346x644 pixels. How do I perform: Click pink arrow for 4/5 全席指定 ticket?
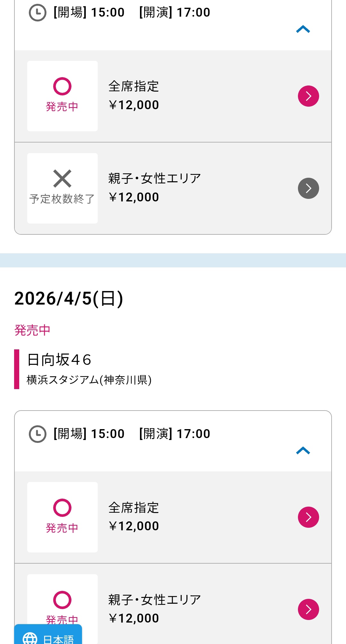coord(308,517)
